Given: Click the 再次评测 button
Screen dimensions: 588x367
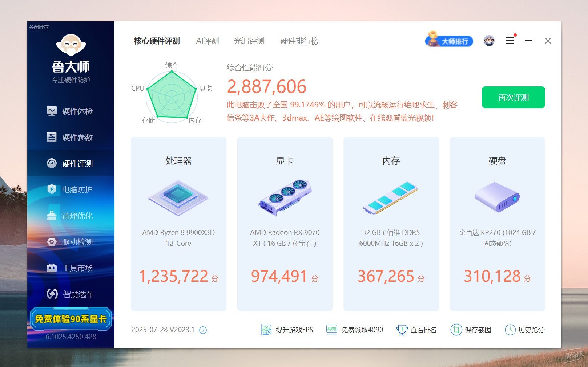Looking at the screenshot, I should point(513,97).
